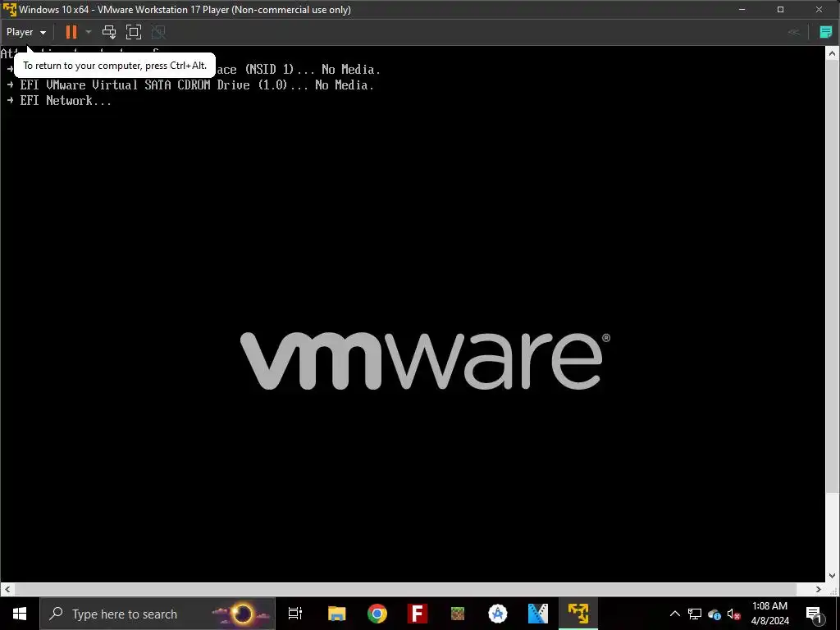Collapse the toolbar with the double-chevron icon
The height and width of the screenshot is (630, 840).
tap(793, 32)
